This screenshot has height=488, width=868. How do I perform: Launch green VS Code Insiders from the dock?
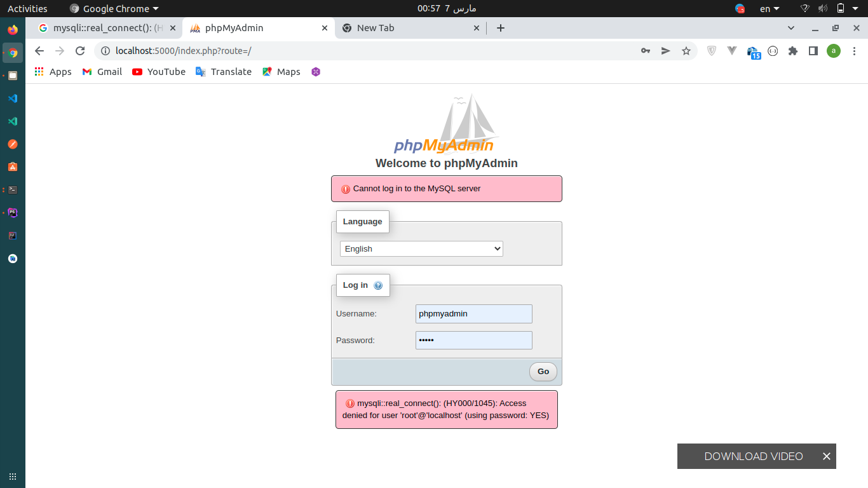click(x=13, y=121)
